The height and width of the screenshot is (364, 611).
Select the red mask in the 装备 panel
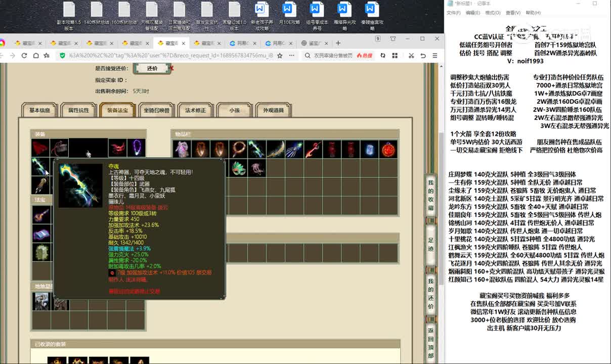117,148
